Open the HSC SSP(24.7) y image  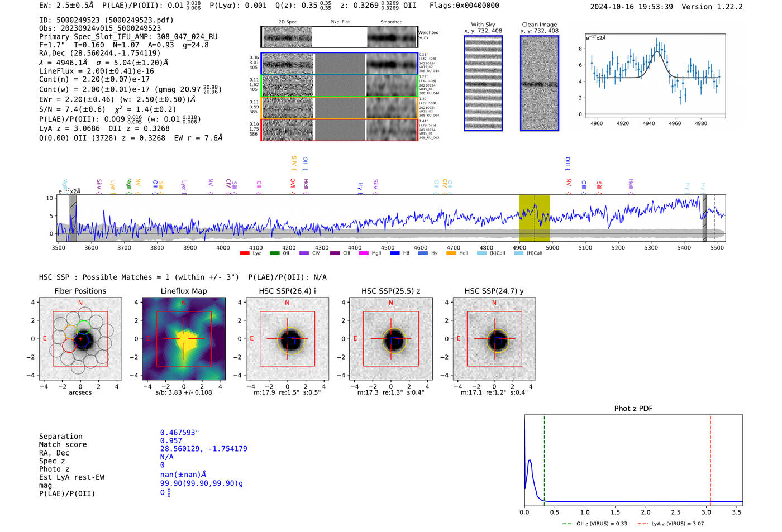(x=494, y=338)
